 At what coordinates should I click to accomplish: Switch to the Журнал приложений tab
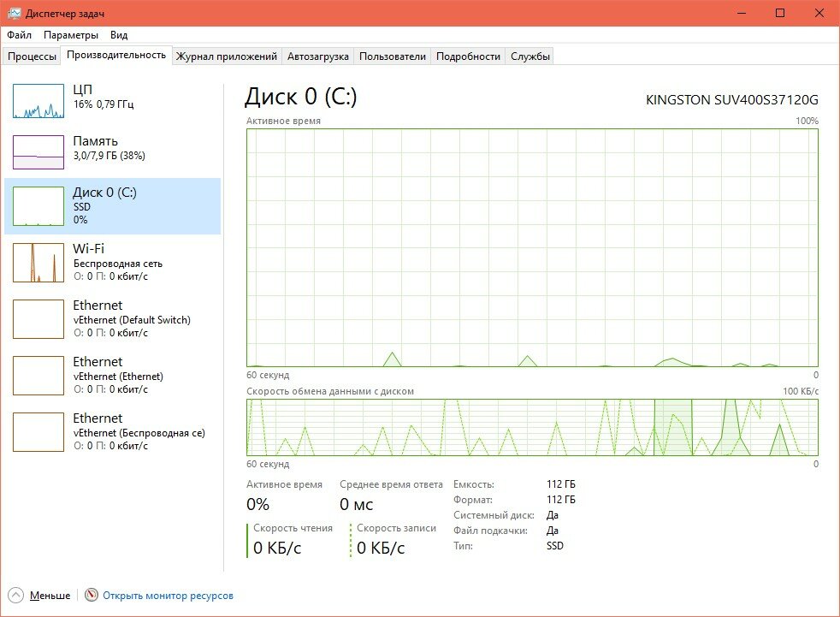227,56
